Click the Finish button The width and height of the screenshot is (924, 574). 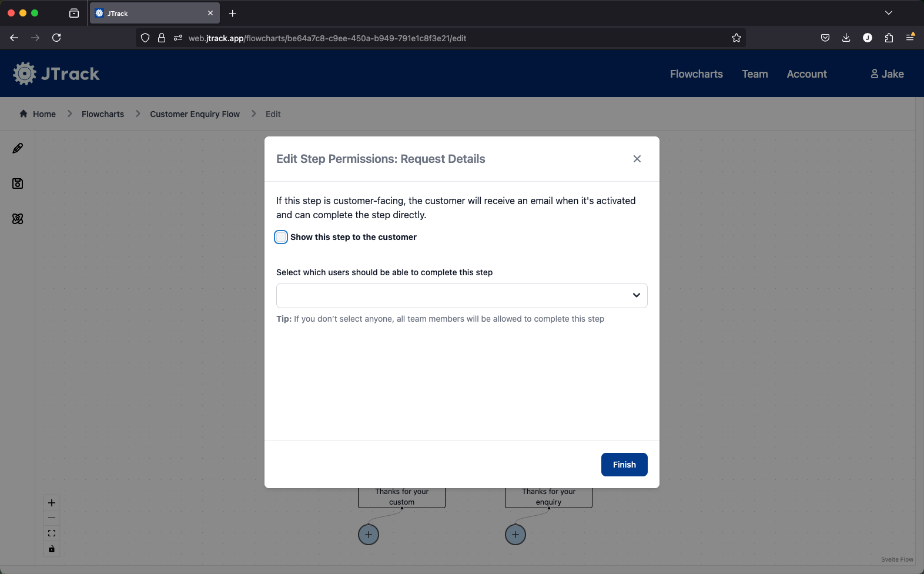(x=624, y=465)
